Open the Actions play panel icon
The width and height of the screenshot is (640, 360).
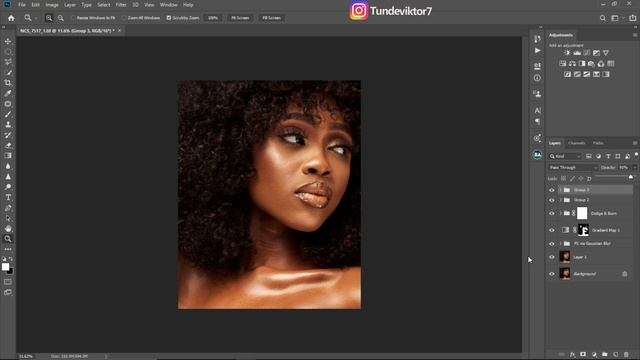[537, 51]
